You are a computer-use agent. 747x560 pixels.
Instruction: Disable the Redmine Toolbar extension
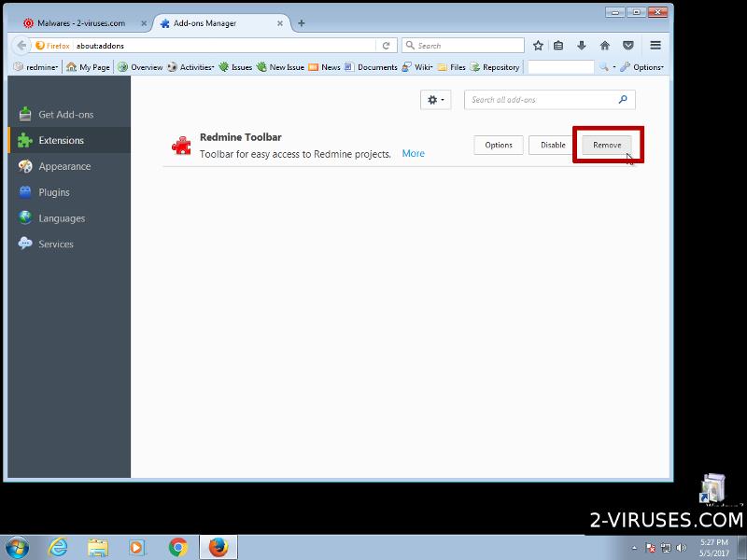click(x=553, y=145)
